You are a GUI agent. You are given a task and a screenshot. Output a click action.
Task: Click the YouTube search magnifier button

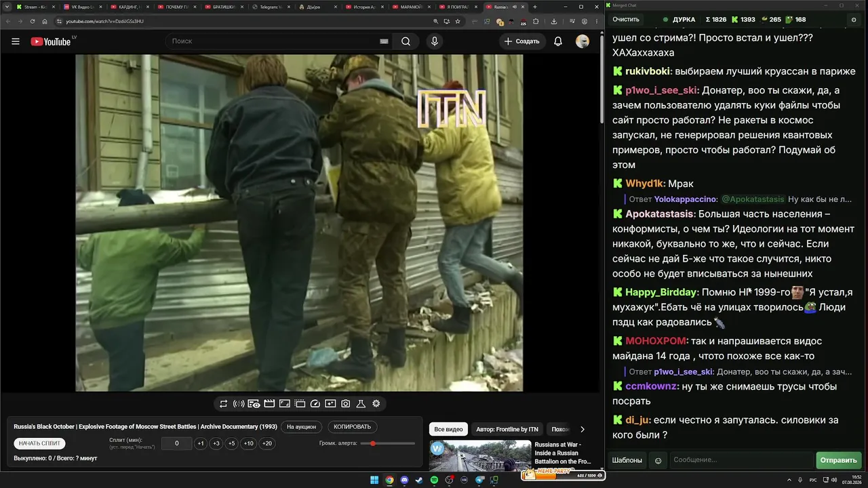coord(406,41)
